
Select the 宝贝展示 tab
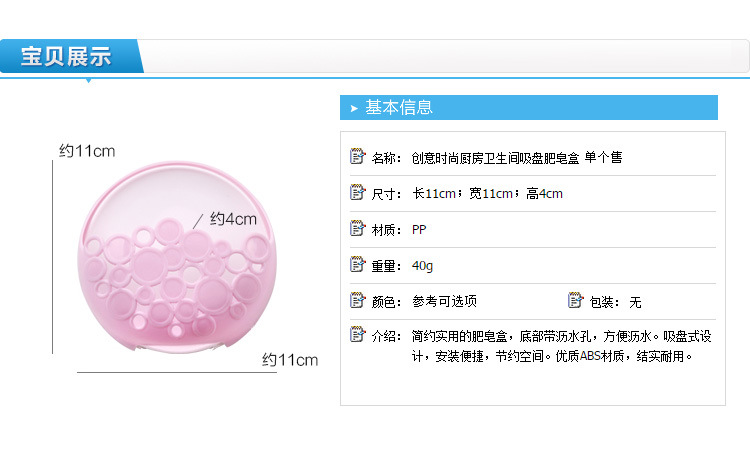pos(68,57)
